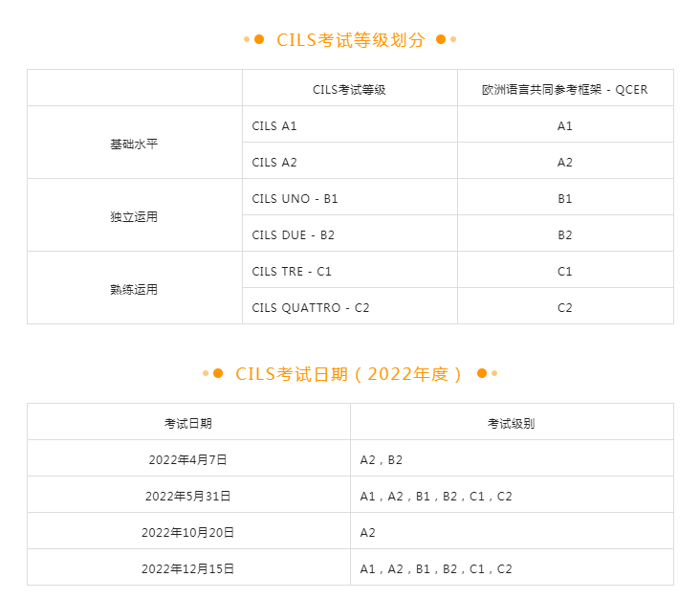Click the orange dot left of CILS考试等级划分
The image size is (700, 599).
pos(258,39)
